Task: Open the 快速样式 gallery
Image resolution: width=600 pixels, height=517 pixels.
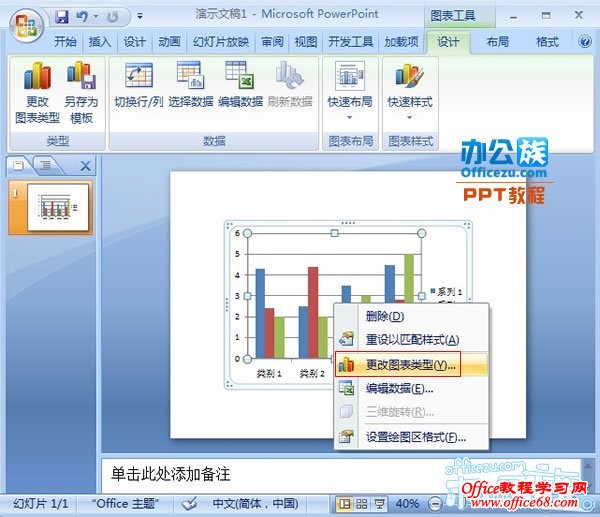Action: 410,91
